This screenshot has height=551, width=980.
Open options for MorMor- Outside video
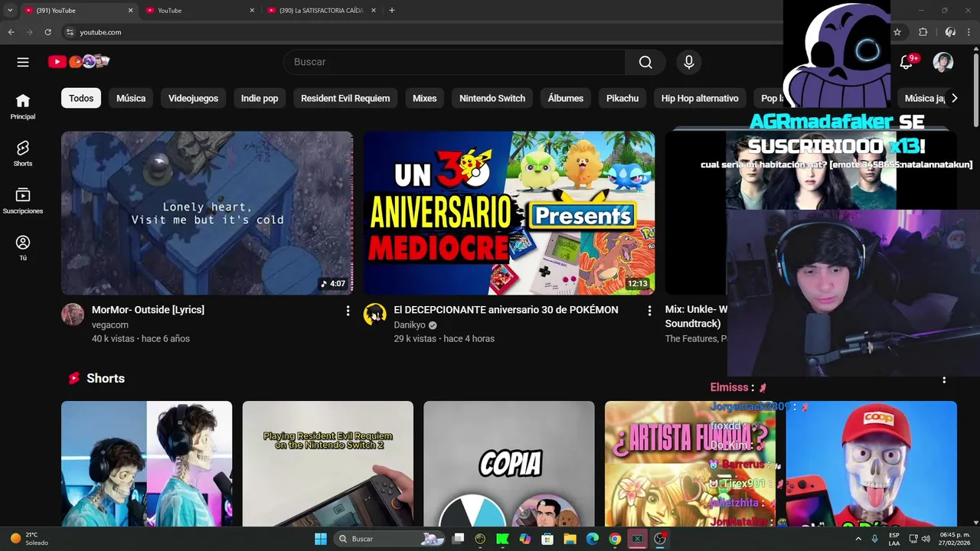348,311
